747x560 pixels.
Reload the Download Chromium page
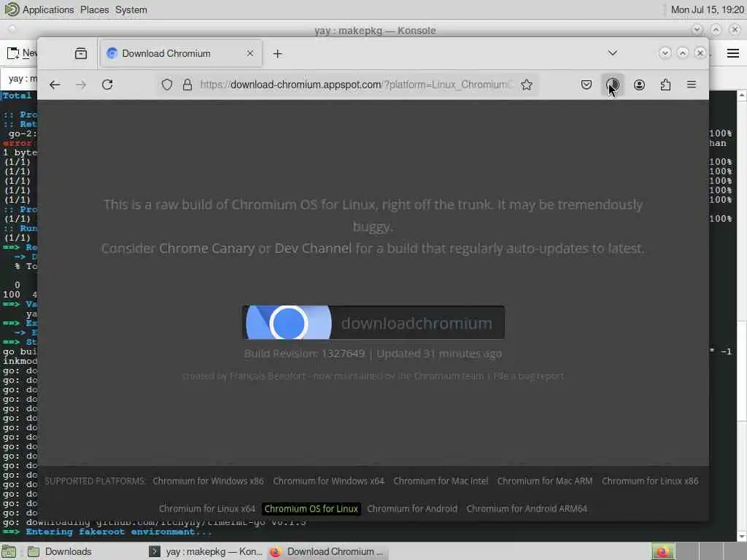coord(107,85)
